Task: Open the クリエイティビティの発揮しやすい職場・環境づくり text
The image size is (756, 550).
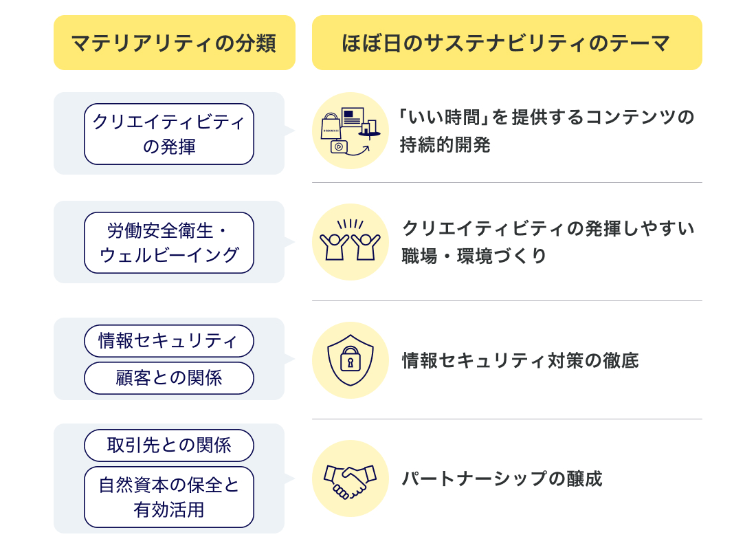Action: coord(548,242)
